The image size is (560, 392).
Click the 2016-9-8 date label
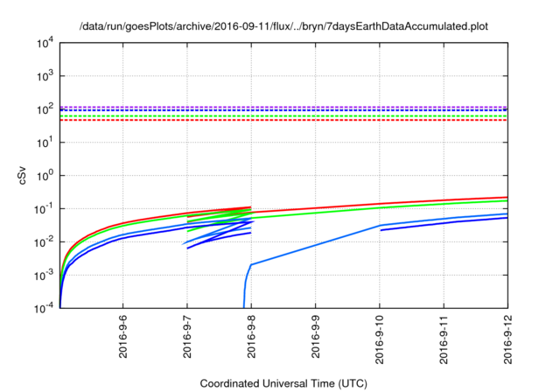pos(251,336)
